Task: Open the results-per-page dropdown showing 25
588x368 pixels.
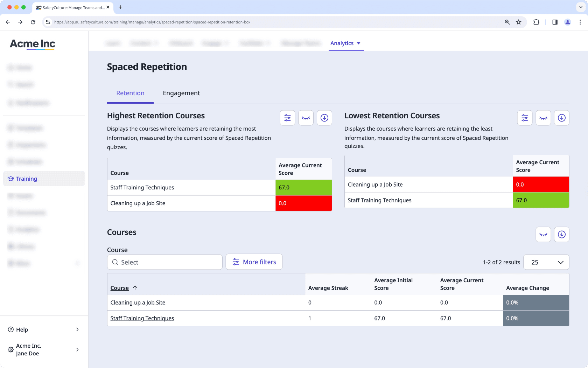Action: tap(546, 262)
